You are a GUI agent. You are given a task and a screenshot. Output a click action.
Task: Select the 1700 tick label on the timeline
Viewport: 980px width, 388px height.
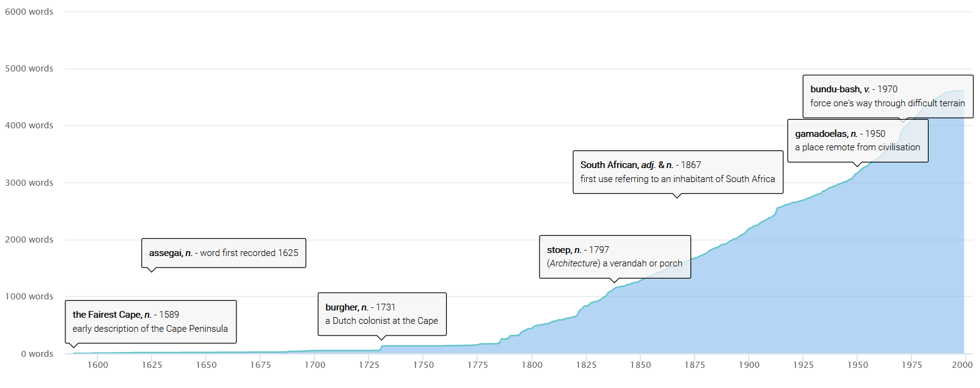315,365
